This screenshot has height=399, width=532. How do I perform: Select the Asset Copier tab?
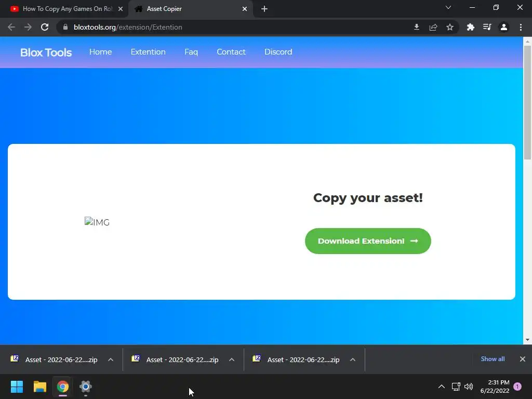coord(190,9)
